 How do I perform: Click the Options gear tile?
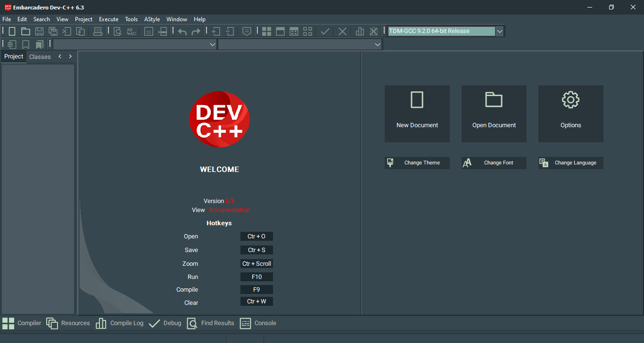pyautogui.click(x=571, y=114)
